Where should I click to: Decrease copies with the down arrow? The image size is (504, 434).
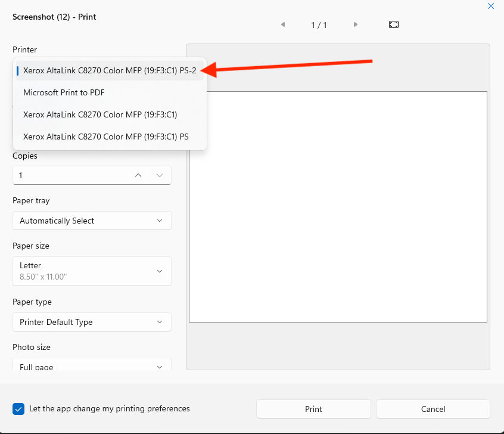[160, 175]
